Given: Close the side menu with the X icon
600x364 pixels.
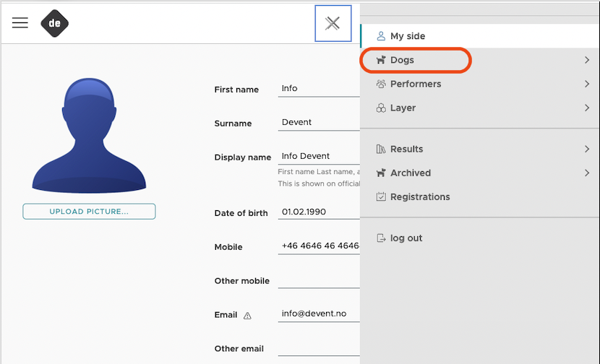Looking at the screenshot, I should pos(333,23).
